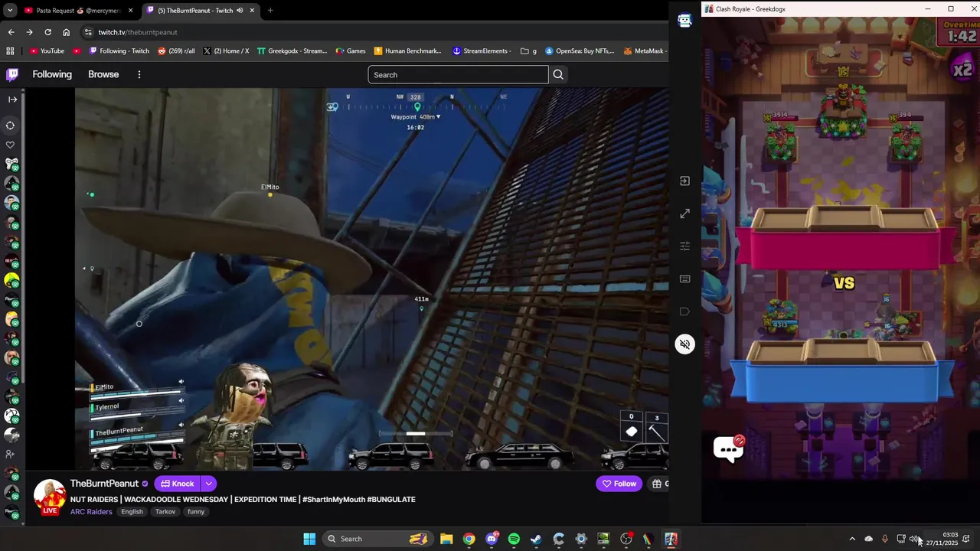
Task: Open File Explorer from the taskbar
Action: pos(446,539)
